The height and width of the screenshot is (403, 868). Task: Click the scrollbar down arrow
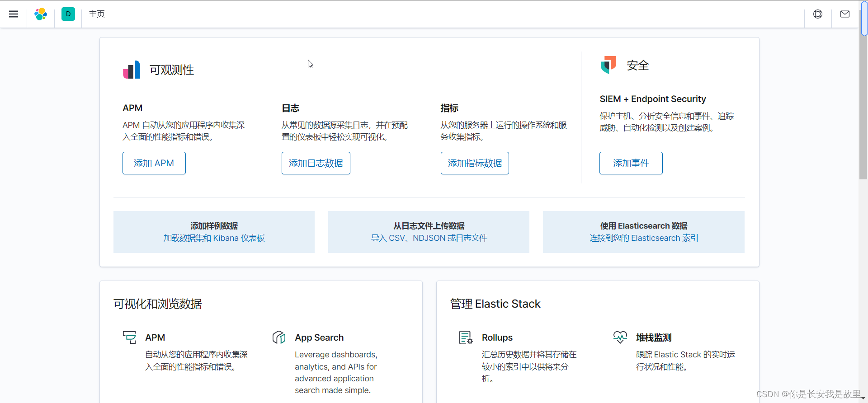(863, 398)
